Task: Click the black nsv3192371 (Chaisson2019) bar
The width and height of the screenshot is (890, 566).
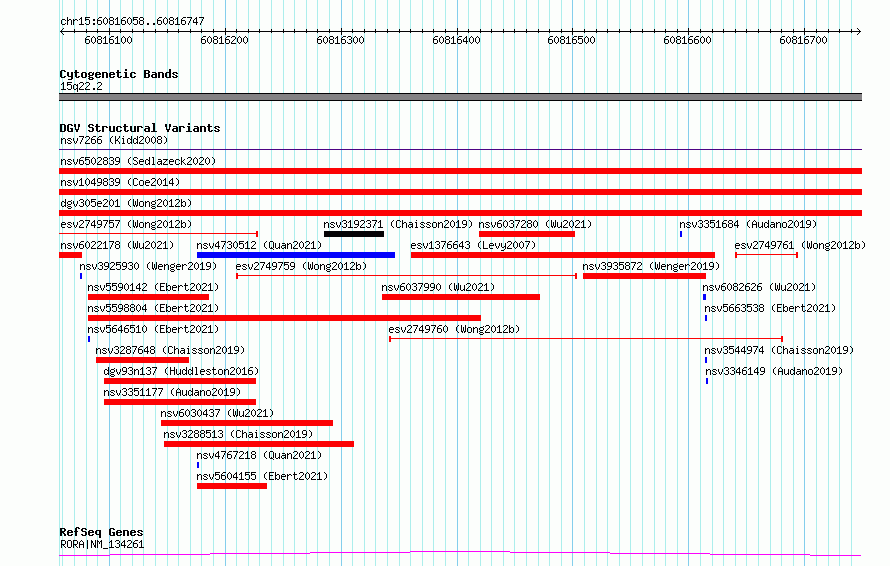Action: tap(354, 234)
